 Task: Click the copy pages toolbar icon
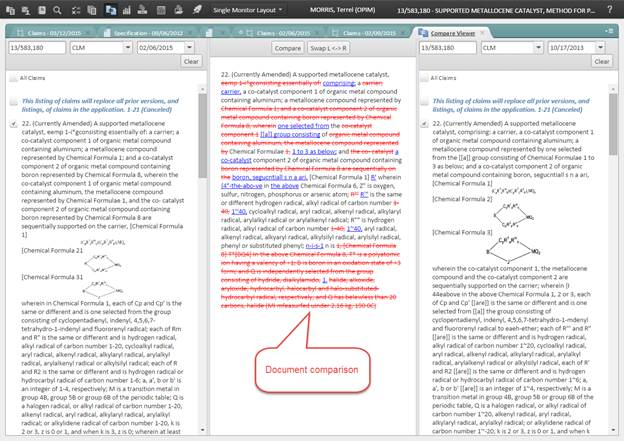click(92, 10)
